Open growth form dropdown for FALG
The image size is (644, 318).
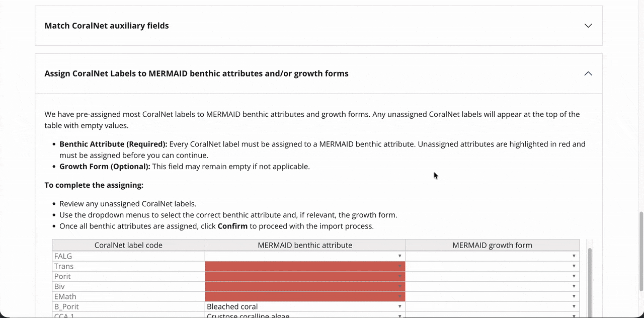pyautogui.click(x=574, y=256)
